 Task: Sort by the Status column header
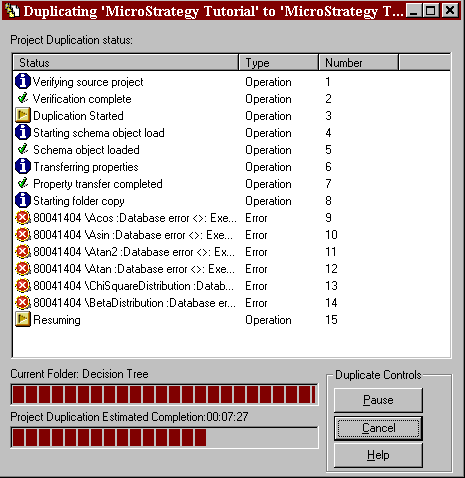point(126,63)
